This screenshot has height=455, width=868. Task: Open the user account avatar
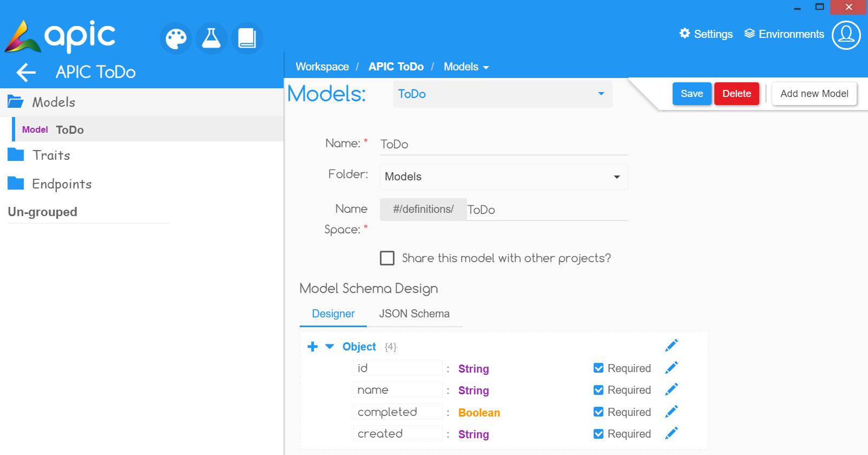(846, 35)
